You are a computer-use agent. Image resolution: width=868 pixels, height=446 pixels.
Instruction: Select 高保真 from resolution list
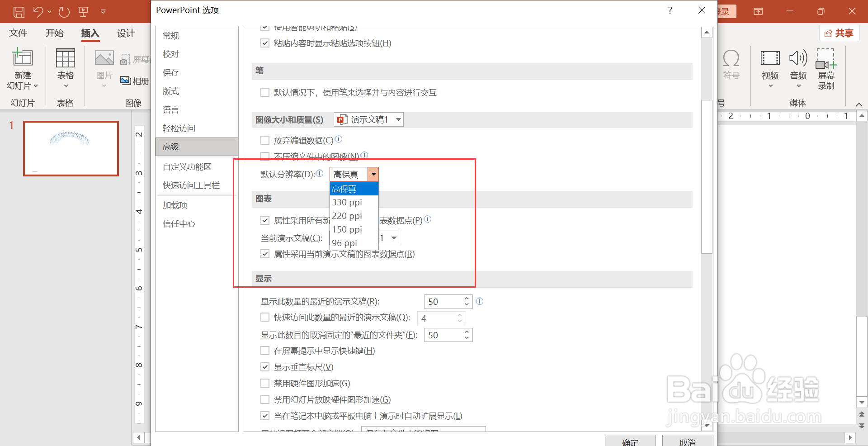point(354,189)
